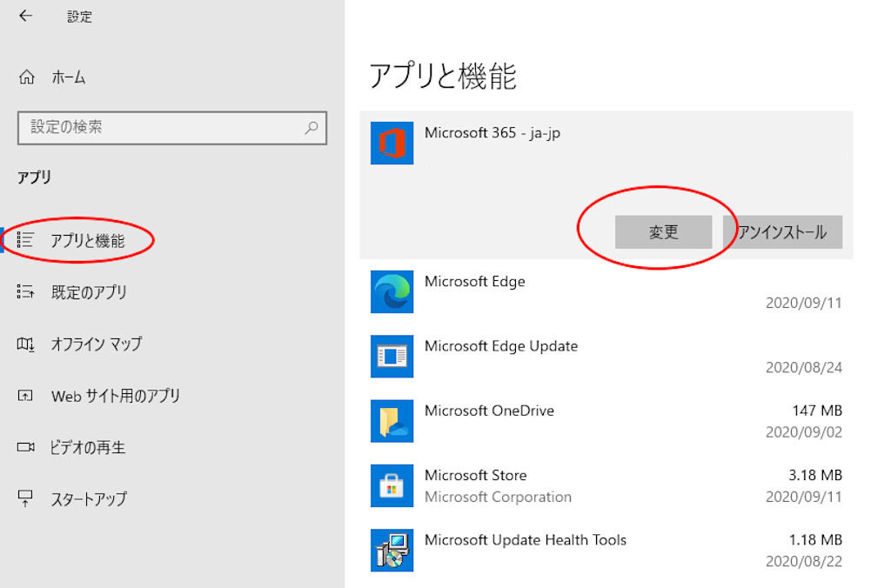The image size is (891, 588).
Task: Click the Microsoft Edge Update icon
Action: point(392,356)
